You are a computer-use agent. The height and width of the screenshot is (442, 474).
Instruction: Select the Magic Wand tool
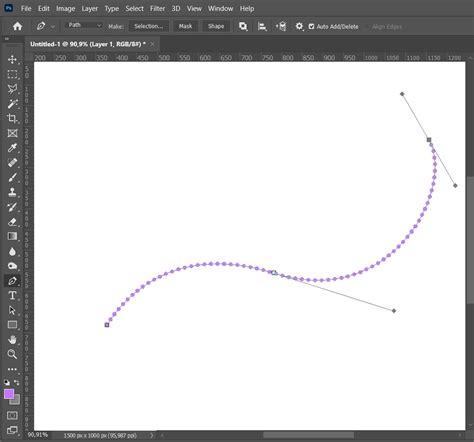[x=12, y=104]
